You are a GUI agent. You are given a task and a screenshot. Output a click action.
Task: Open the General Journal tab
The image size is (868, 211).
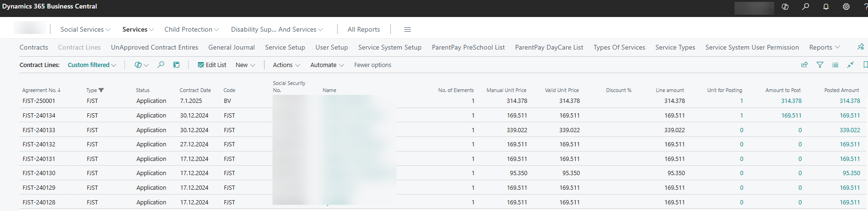coord(231,47)
